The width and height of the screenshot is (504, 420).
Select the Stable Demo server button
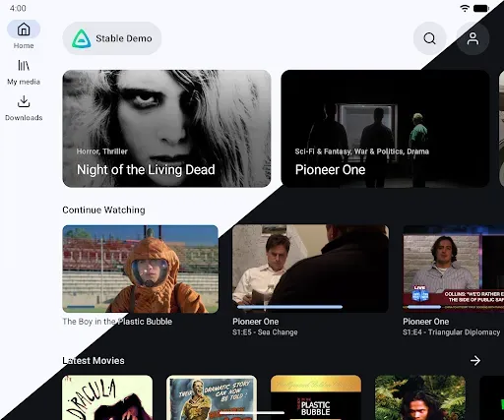[112, 38]
